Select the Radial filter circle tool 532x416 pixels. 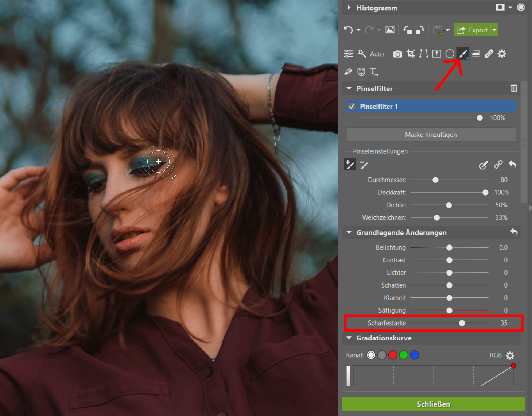click(x=450, y=54)
